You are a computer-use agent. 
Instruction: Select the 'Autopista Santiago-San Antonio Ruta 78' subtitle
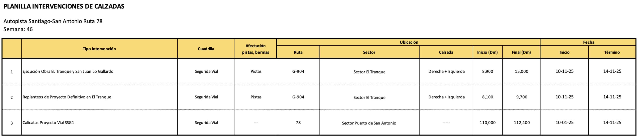[x=53, y=21]
